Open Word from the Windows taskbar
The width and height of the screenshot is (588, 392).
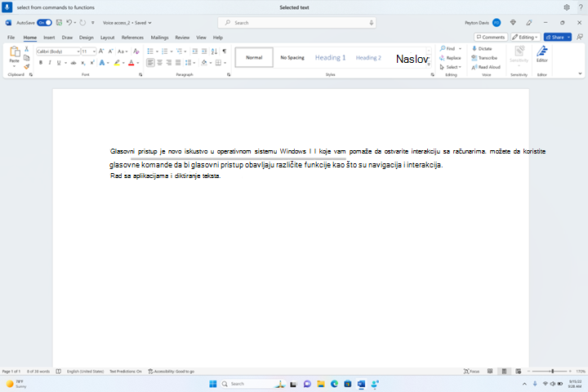pos(361,384)
